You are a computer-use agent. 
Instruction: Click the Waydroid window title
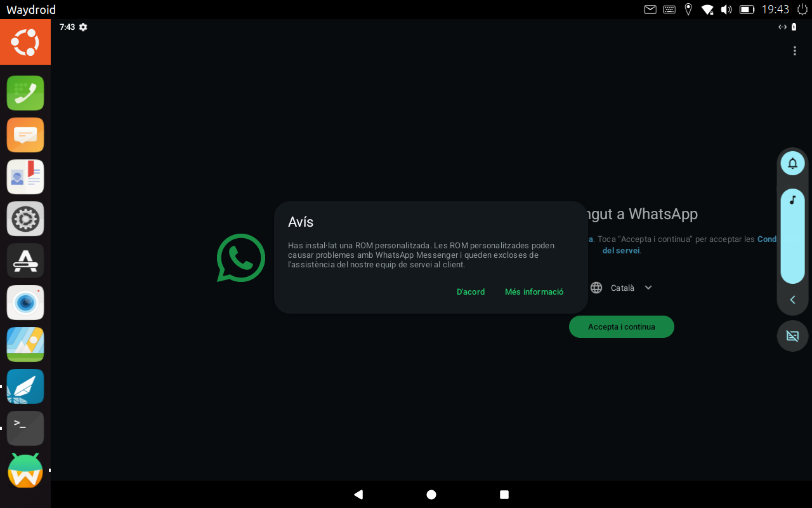point(31,10)
